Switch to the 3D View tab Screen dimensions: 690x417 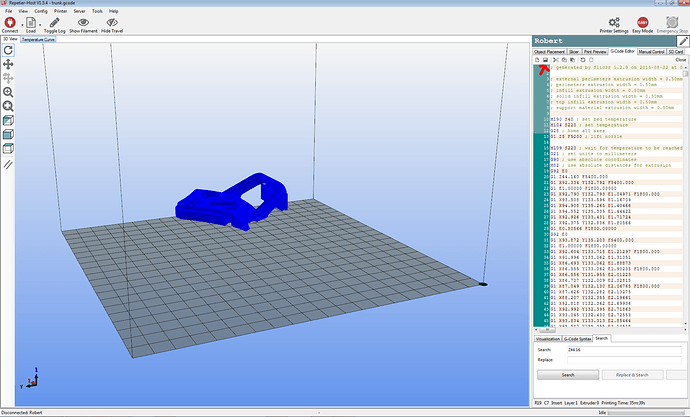coord(10,39)
